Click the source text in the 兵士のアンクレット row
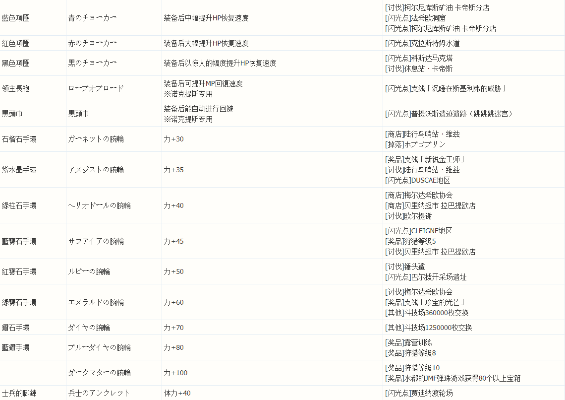 point(419,393)
